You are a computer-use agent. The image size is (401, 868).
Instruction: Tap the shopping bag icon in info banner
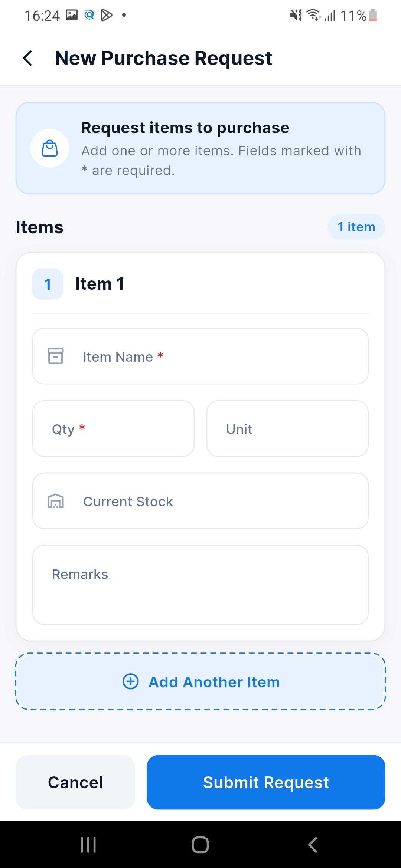tap(50, 148)
